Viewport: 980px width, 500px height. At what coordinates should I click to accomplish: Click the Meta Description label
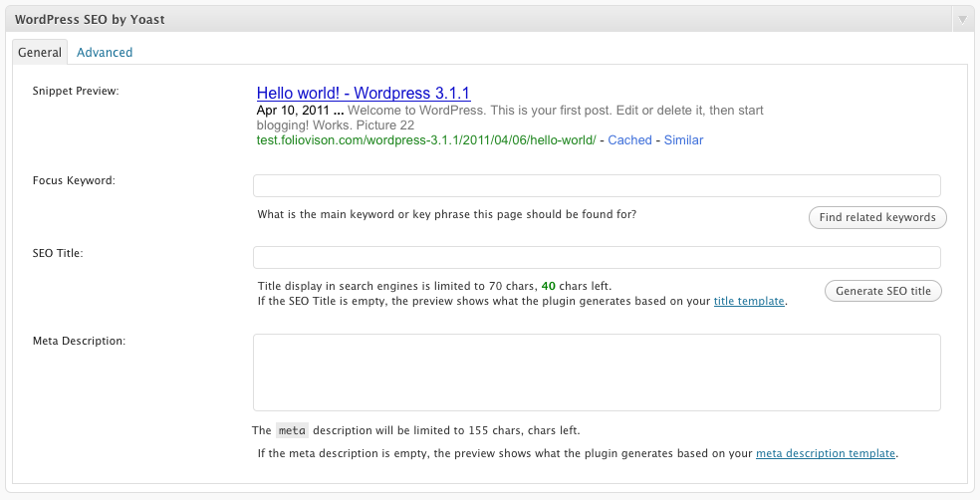pyautogui.click(x=79, y=341)
